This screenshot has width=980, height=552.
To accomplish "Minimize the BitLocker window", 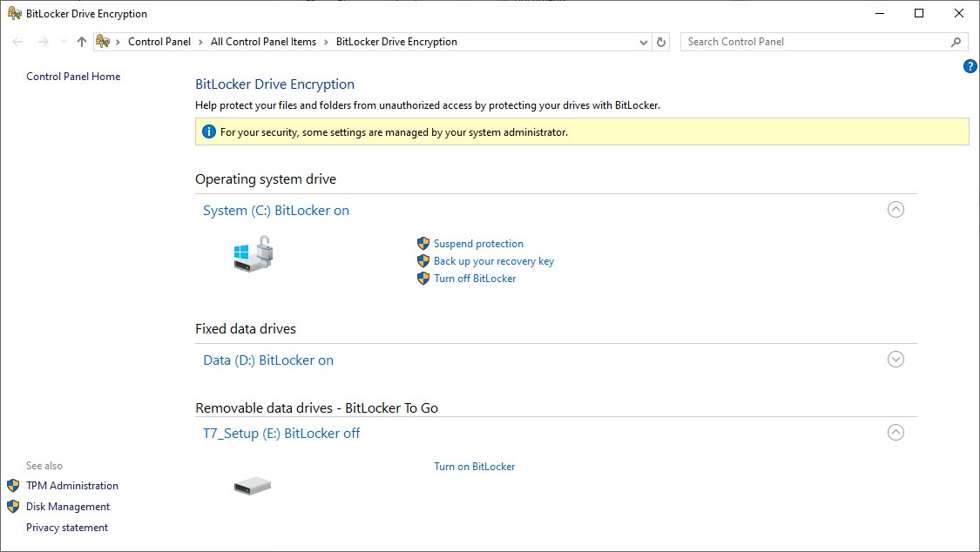I will coord(879,13).
